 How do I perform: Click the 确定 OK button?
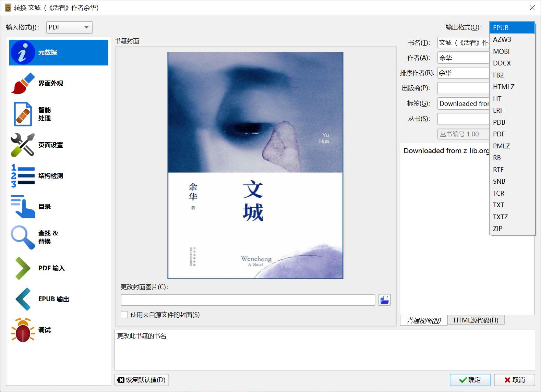point(470,380)
